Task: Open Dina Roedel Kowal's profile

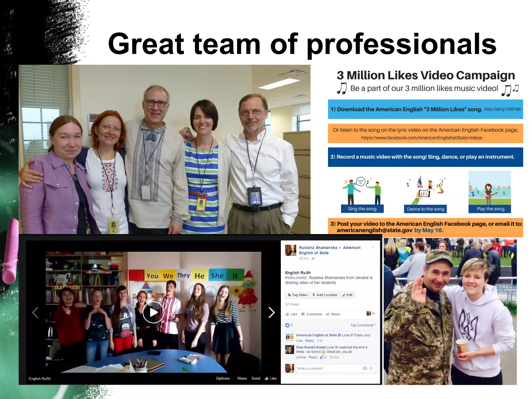Action: [311, 347]
